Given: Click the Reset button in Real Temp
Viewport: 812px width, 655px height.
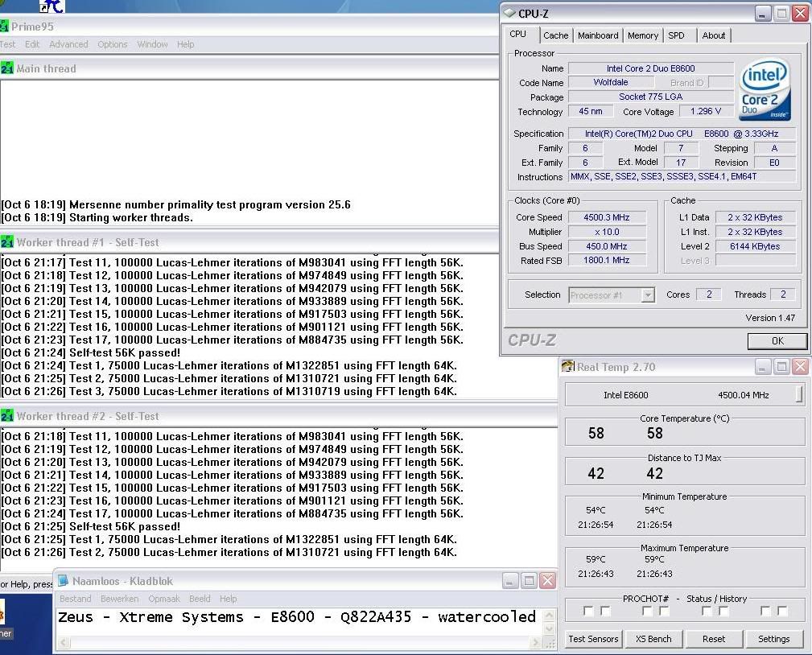Looking at the screenshot, I should (x=714, y=639).
